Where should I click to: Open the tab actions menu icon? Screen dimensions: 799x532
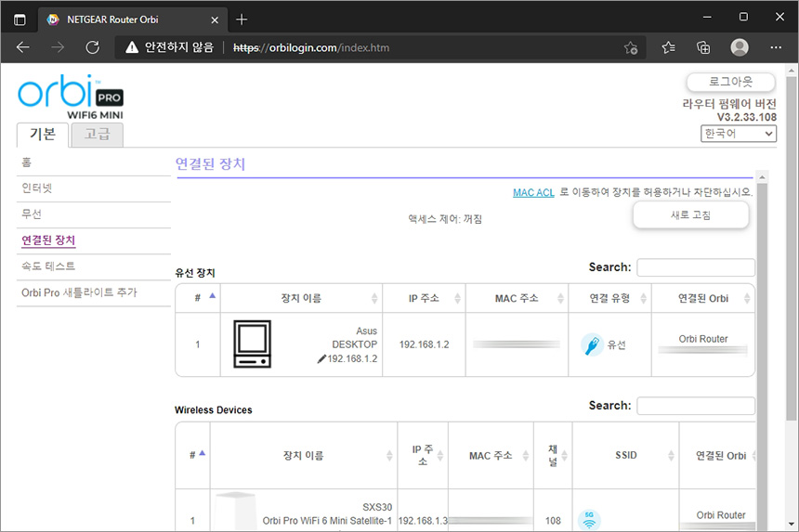coord(20,19)
